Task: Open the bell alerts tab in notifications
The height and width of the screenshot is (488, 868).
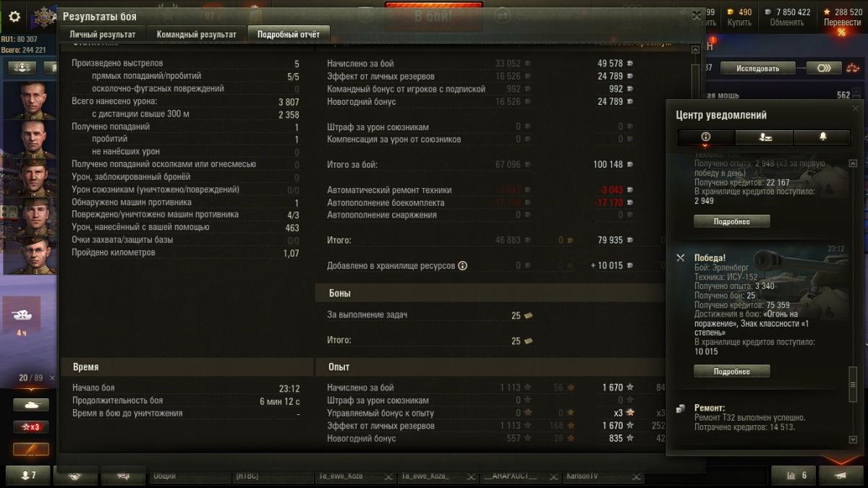Action: 822,137
